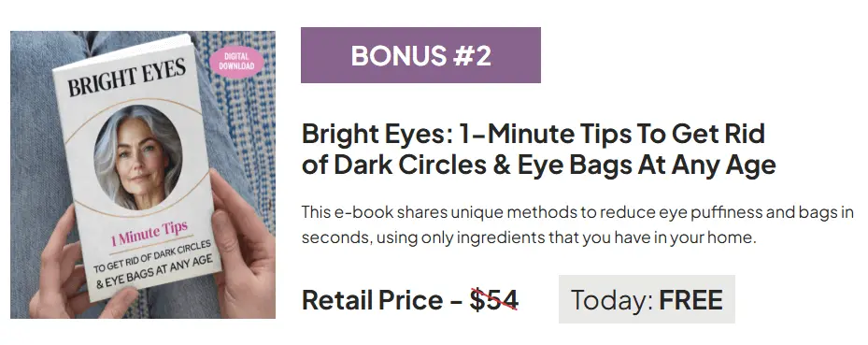Click the word FREE in price box
Image resolution: width=868 pixels, height=345 pixels.
point(690,299)
